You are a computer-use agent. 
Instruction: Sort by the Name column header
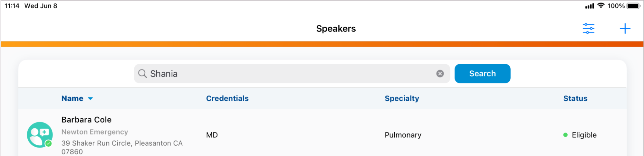click(72, 98)
